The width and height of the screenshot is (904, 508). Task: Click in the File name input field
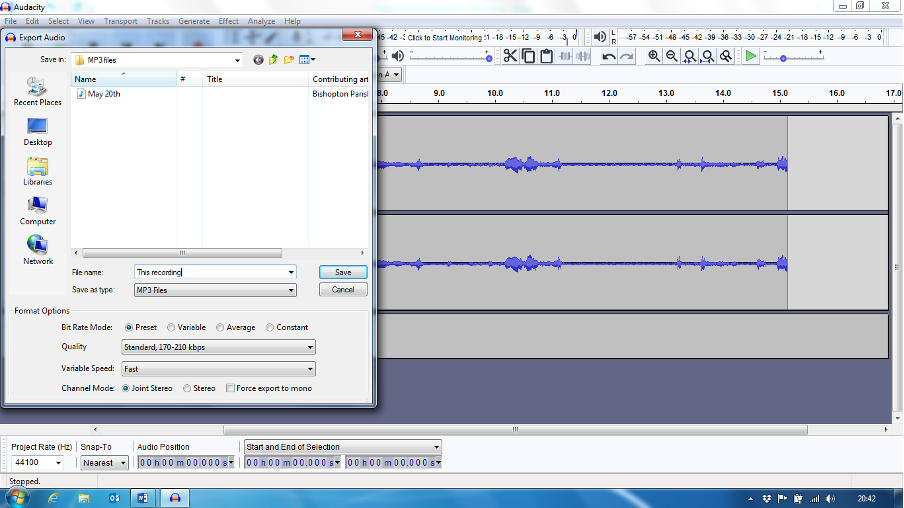210,272
